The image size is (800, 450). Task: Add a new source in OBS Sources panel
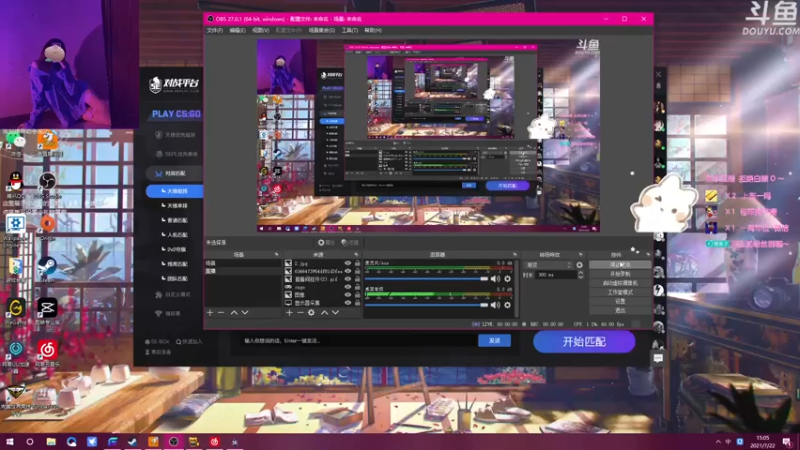tap(289, 312)
